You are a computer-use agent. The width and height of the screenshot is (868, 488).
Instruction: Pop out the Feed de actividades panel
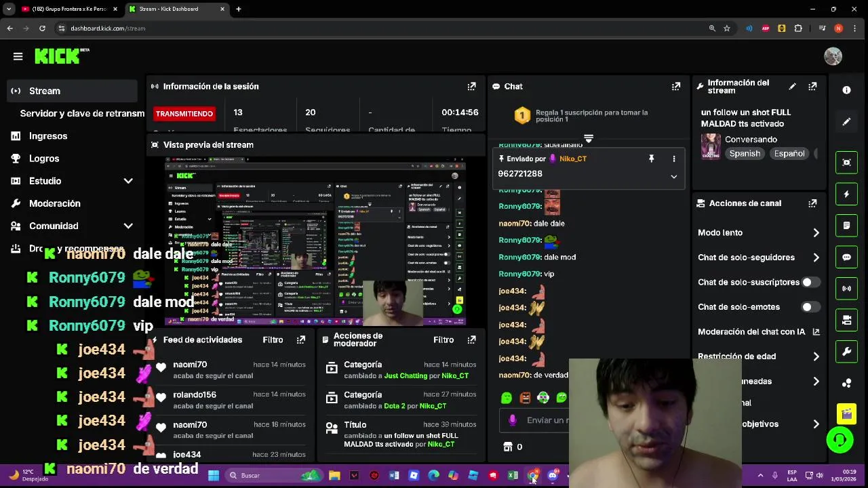pos(300,340)
